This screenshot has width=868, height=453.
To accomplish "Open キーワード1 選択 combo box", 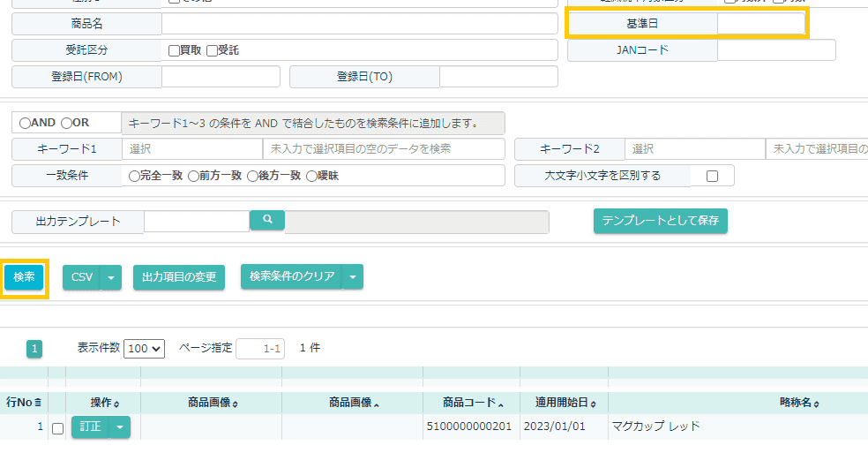I will tap(192, 149).
